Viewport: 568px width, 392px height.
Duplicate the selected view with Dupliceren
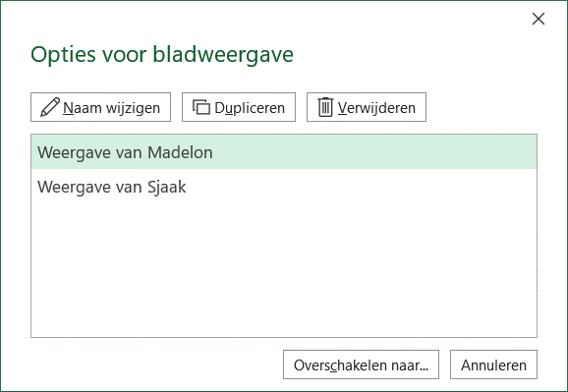(x=239, y=107)
